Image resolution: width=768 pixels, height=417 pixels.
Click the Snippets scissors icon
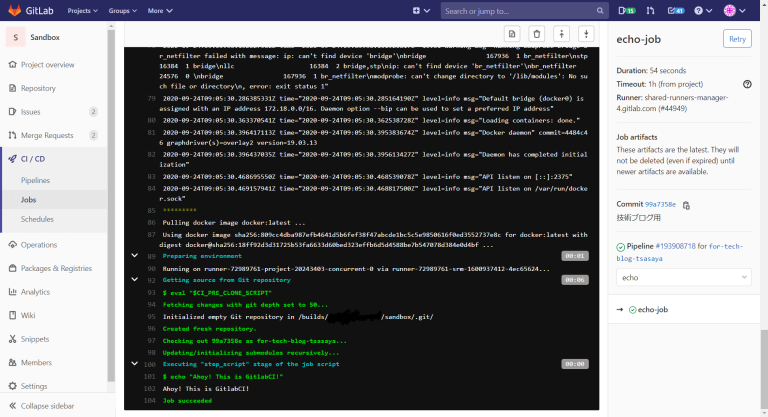[x=13, y=338]
